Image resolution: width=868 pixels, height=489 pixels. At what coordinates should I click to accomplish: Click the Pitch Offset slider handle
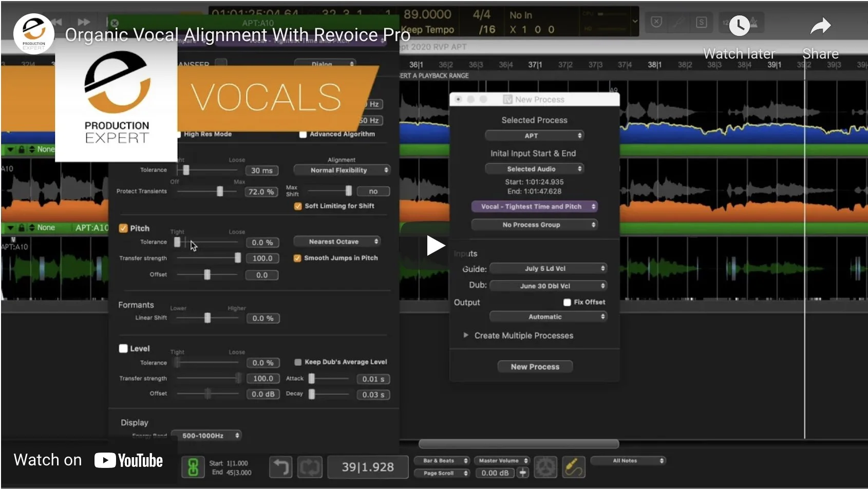click(x=207, y=275)
